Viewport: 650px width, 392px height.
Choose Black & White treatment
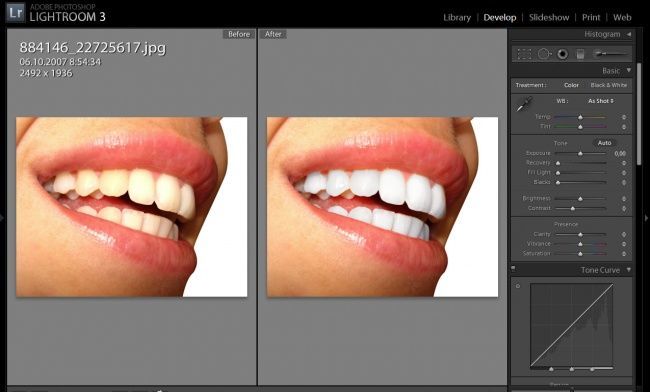(x=609, y=85)
